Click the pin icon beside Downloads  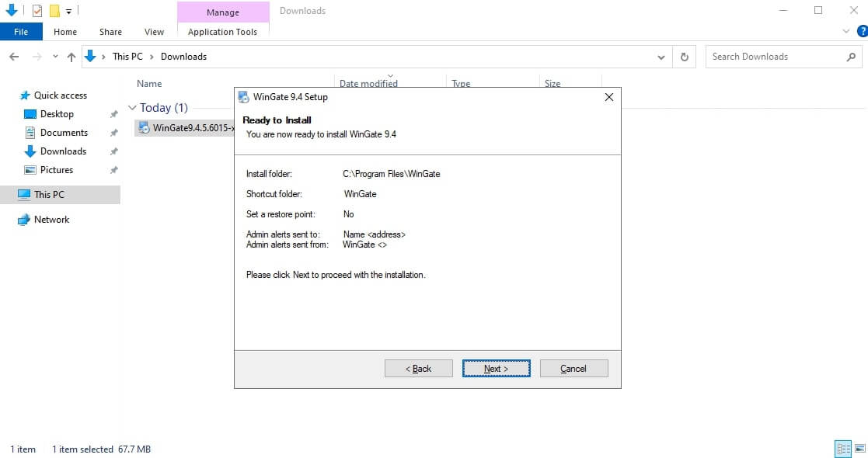114,151
